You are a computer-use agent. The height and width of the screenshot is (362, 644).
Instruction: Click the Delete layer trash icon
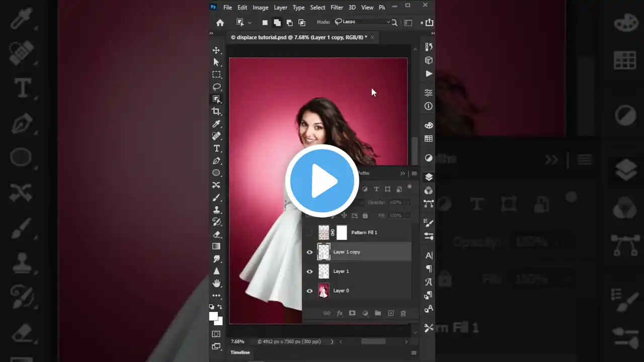click(x=403, y=313)
